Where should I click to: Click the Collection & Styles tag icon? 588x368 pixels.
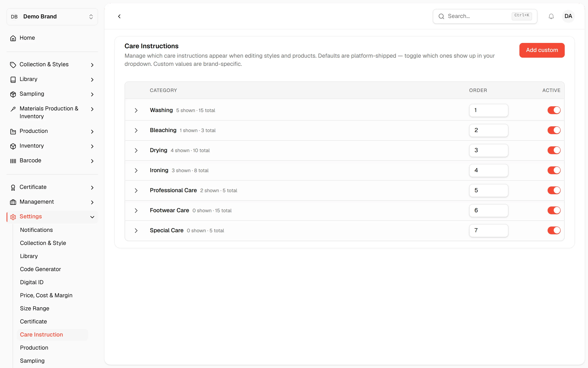[13, 65]
